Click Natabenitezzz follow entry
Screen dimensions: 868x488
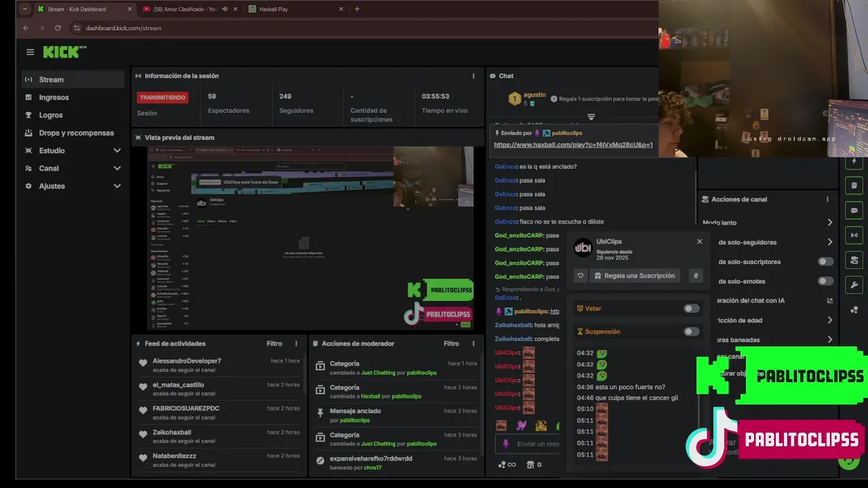coord(218,460)
